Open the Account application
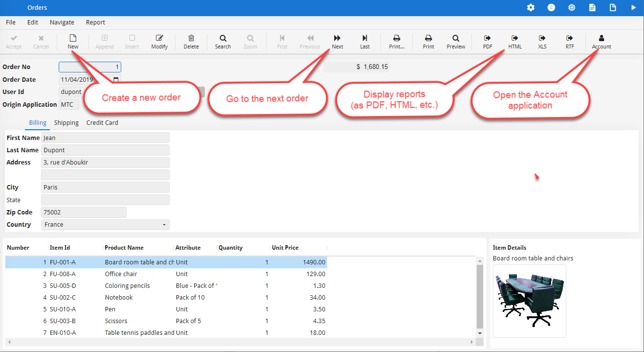Viewport: 644px width, 352px height. [601, 42]
